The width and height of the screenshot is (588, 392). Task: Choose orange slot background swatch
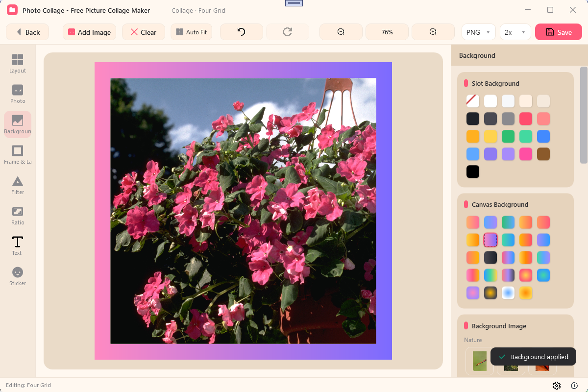pos(473,136)
